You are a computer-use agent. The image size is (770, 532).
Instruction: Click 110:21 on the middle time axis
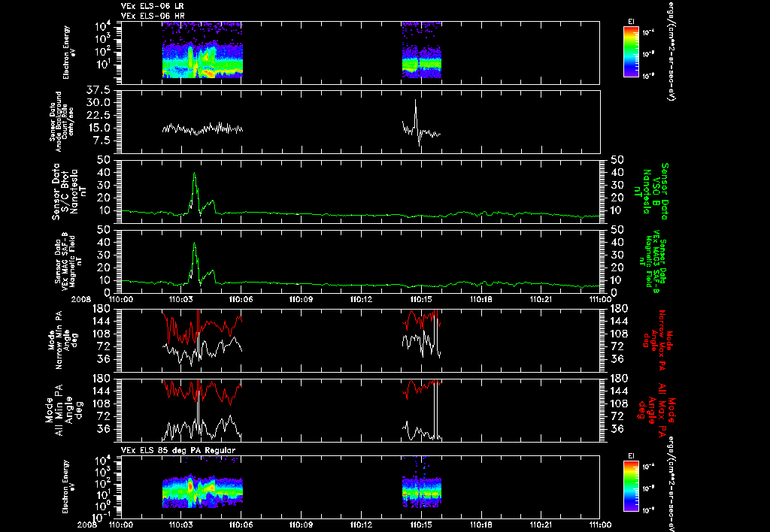coord(541,299)
